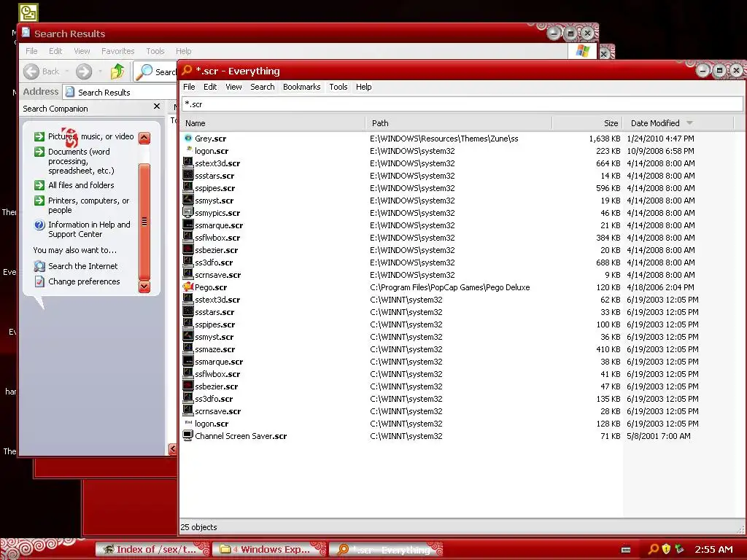Select icon of ssmaze.scr row
The image size is (747, 560).
click(x=188, y=349)
